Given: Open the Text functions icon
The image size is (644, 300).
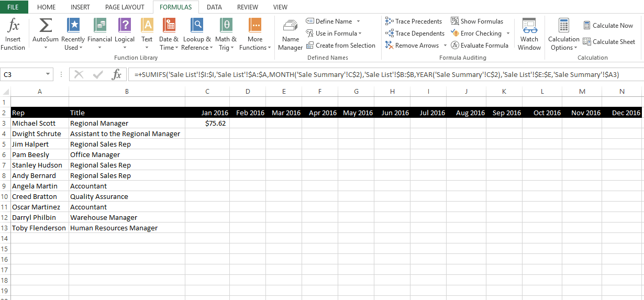Looking at the screenshot, I should pyautogui.click(x=147, y=25).
